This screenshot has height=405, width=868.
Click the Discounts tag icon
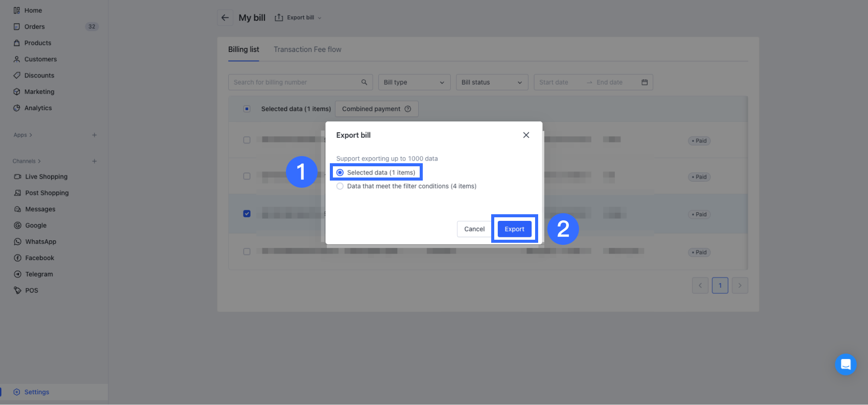pos(17,75)
